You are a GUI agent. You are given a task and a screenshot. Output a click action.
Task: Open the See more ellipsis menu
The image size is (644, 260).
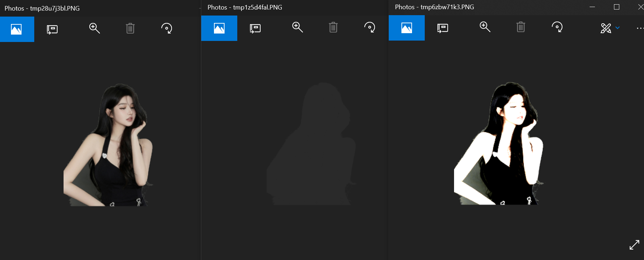[640, 28]
